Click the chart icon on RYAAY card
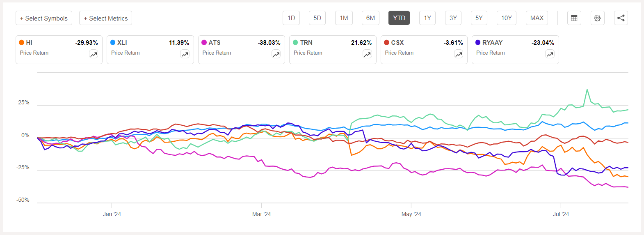Viewport: 644px width, 235px height. [550, 54]
